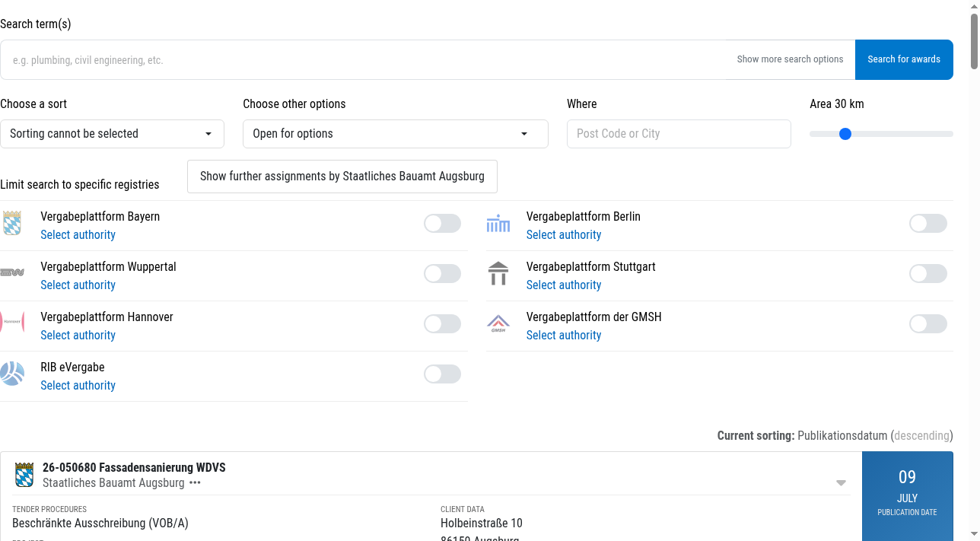Image resolution: width=980 pixels, height=541 pixels.
Task: Click the Staatliches Bauamt Augsburg authority name
Action: [x=113, y=483]
